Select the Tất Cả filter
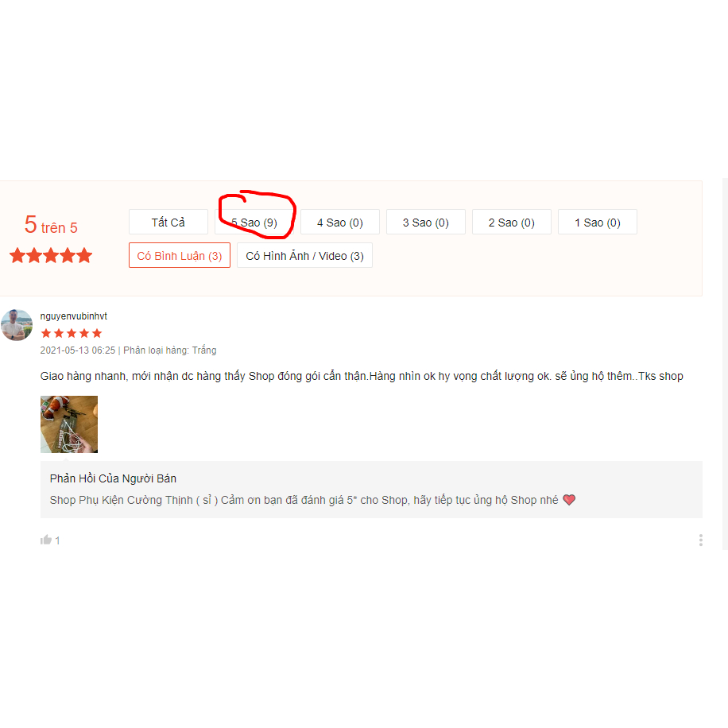 (x=168, y=222)
